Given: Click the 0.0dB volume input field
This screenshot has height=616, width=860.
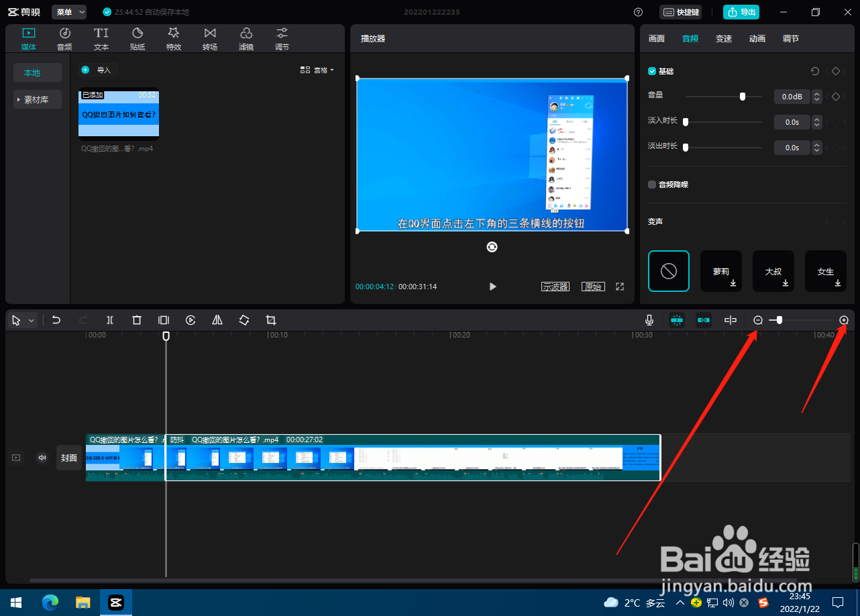Looking at the screenshot, I should tap(792, 97).
